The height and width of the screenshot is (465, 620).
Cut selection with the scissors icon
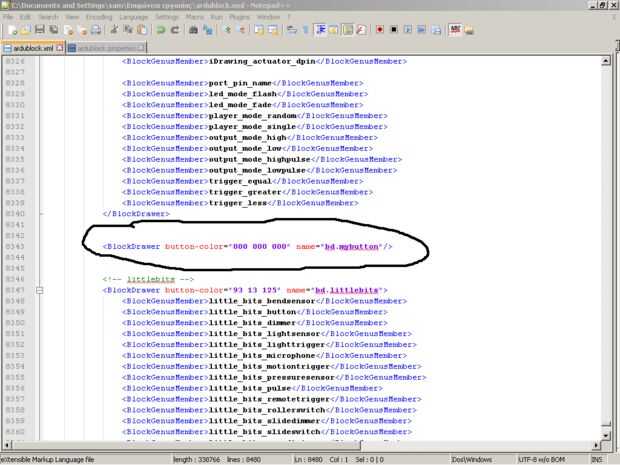[114, 30]
